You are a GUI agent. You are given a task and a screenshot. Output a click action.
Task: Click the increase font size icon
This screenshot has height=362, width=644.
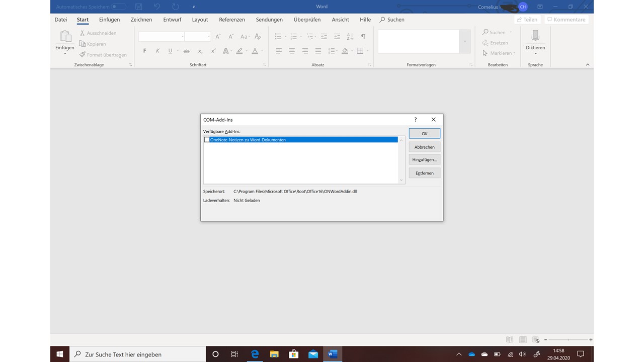pyautogui.click(x=218, y=36)
